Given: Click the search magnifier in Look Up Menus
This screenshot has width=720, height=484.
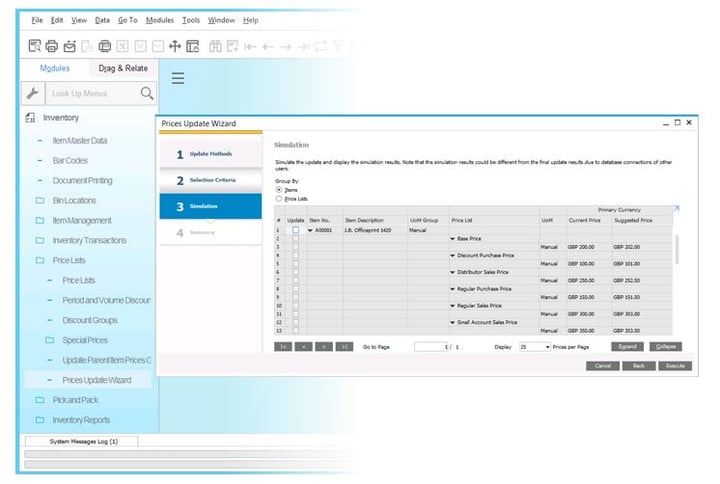Looking at the screenshot, I should point(147,93).
